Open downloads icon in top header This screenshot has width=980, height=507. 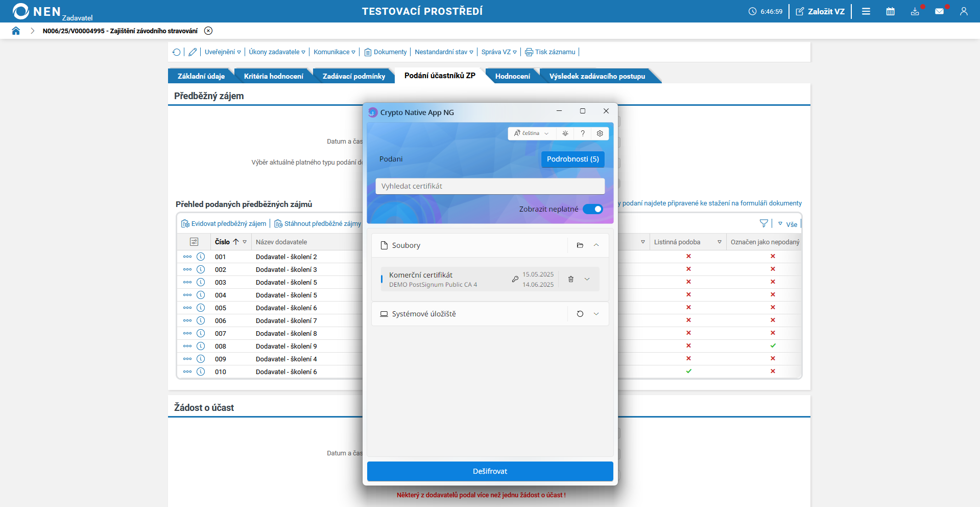point(915,11)
